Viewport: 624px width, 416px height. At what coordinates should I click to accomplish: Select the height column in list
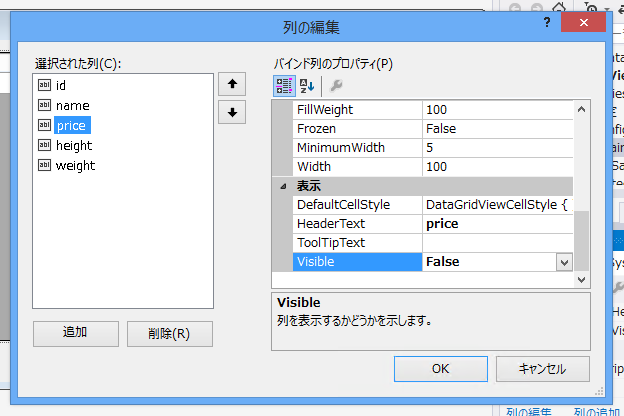click(74, 146)
